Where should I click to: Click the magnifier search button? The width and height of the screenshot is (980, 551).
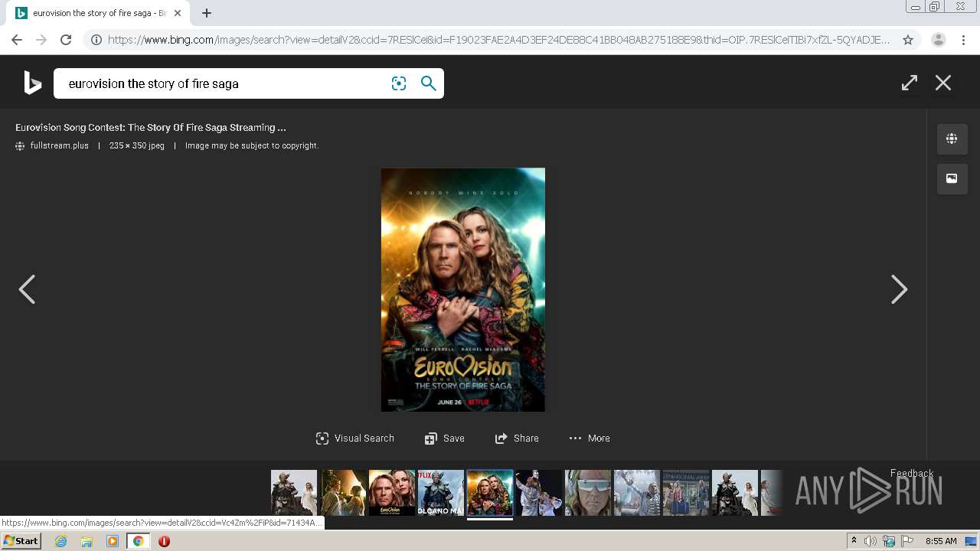click(429, 83)
